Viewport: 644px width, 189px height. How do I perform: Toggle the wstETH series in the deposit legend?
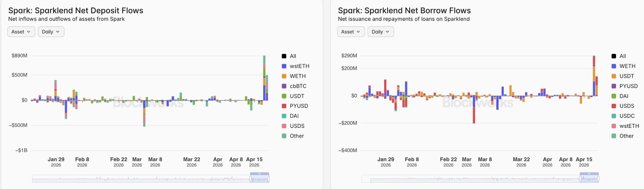299,66
